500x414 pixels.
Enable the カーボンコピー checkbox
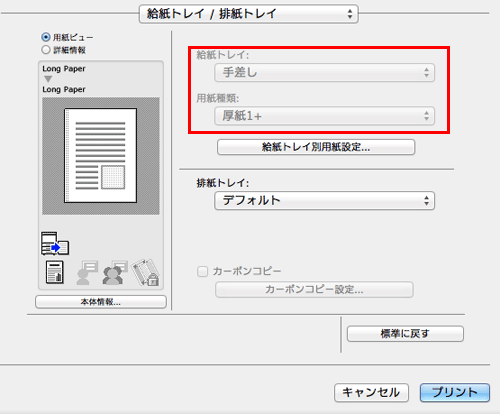click(202, 271)
